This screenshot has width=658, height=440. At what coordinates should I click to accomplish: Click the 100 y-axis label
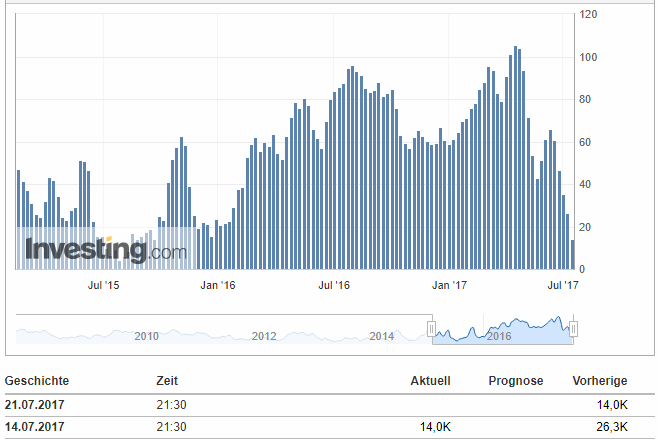[x=588, y=57]
